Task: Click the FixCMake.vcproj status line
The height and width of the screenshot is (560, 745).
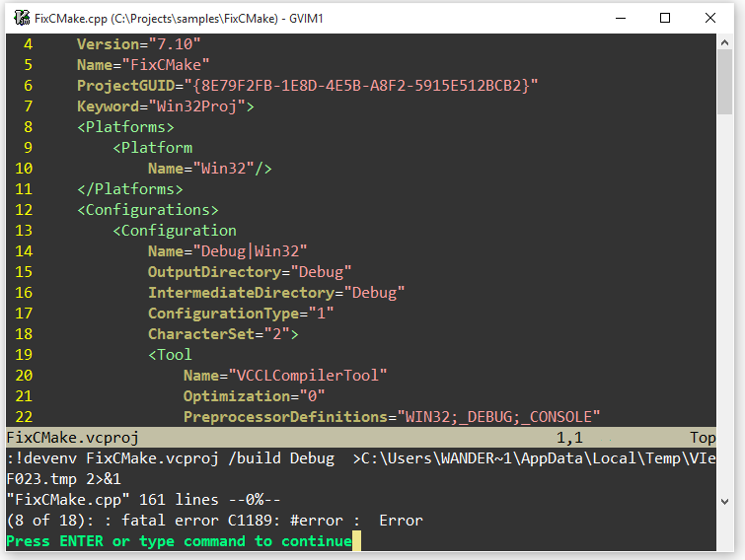Action: (x=74, y=437)
